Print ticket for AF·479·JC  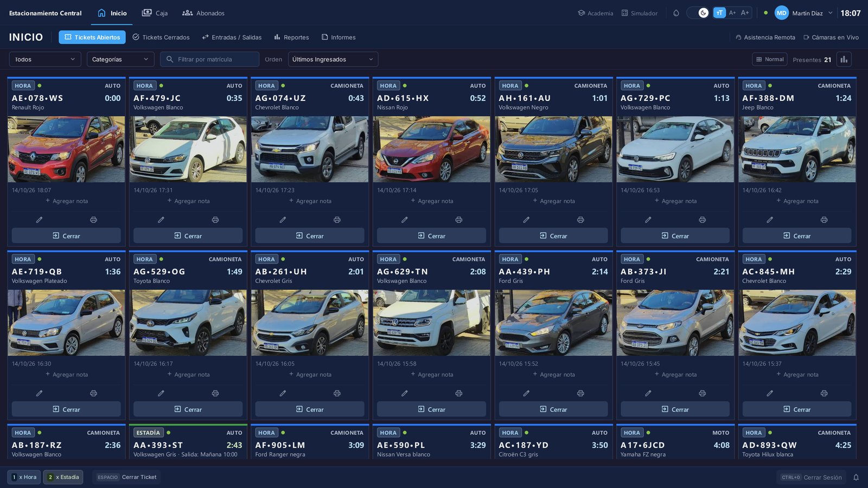click(215, 220)
